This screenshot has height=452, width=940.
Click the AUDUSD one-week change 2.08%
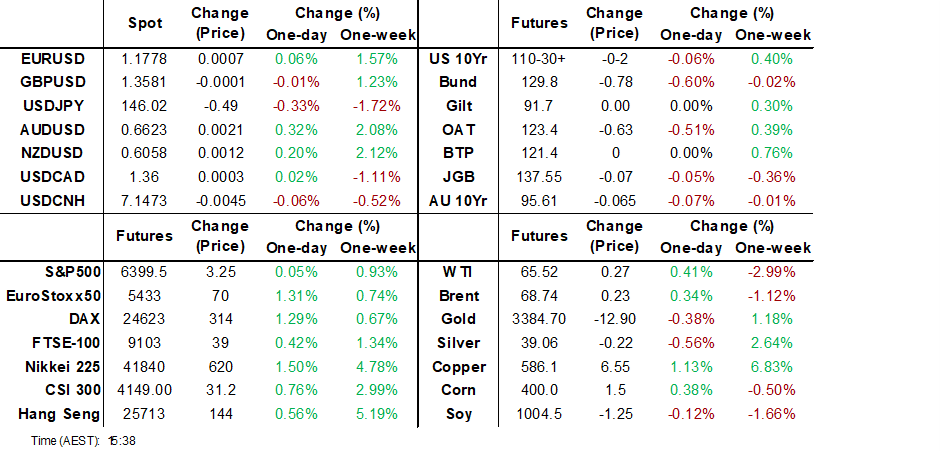(366, 130)
